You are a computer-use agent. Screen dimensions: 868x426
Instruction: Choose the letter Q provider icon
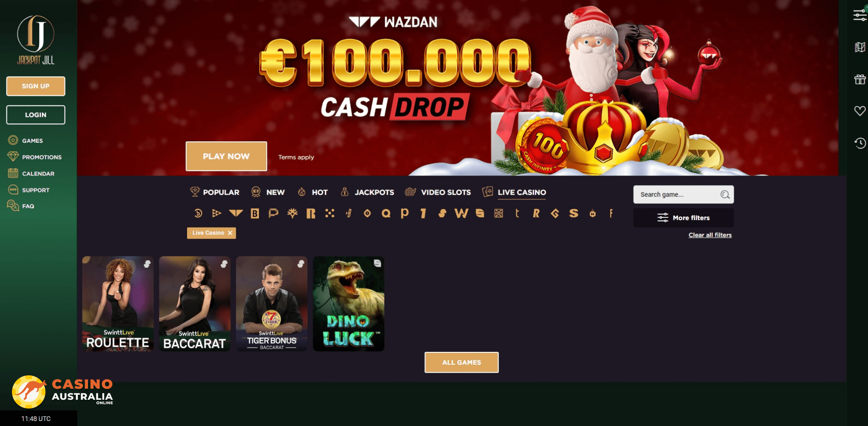coord(386,213)
